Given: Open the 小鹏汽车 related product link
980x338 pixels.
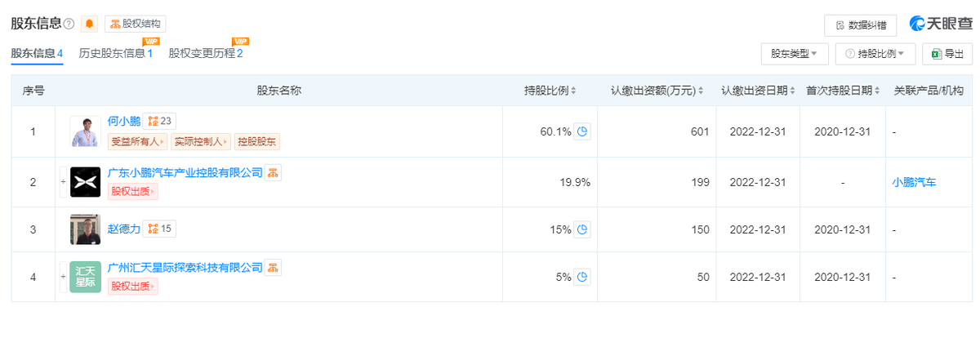Looking at the screenshot, I should pyautogui.click(x=915, y=182).
